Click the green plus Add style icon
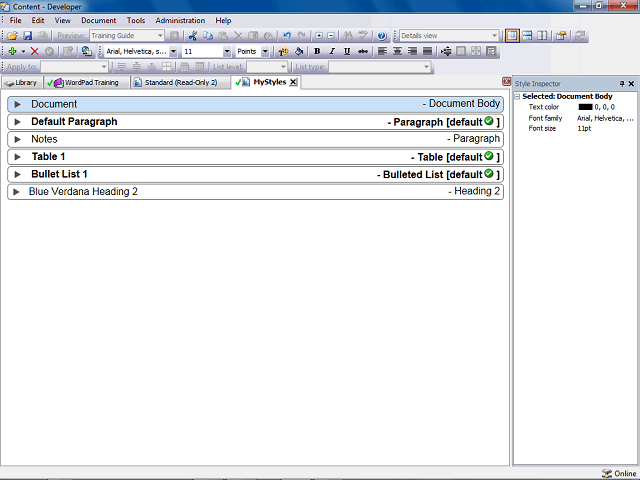 [x=12, y=51]
